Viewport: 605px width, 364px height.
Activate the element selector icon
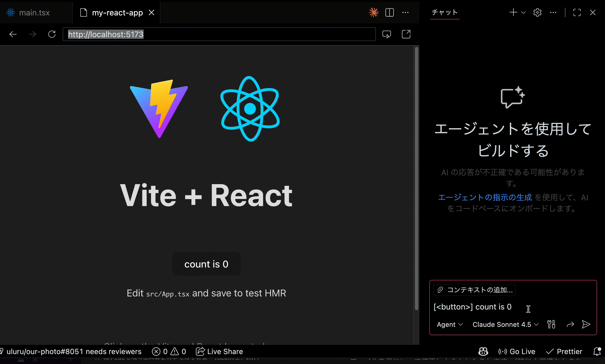tap(387, 34)
